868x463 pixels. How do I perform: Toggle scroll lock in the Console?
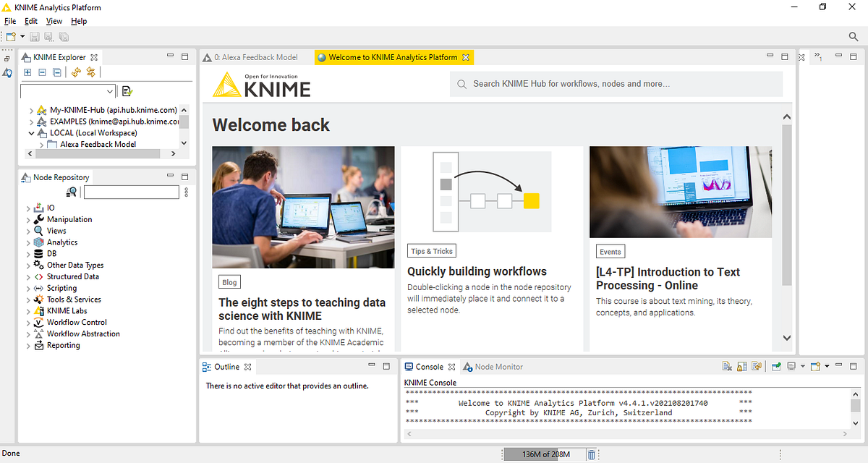pos(741,366)
